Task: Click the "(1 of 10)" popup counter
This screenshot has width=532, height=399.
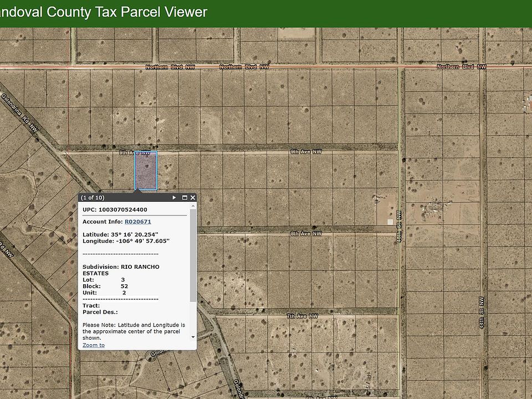Action: pos(93,197)
